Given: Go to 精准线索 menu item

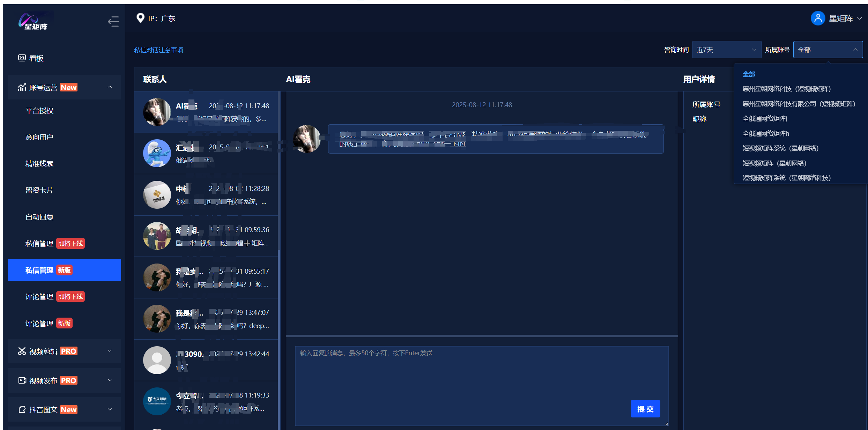Looking at the screenshot, I should point(39,164).
